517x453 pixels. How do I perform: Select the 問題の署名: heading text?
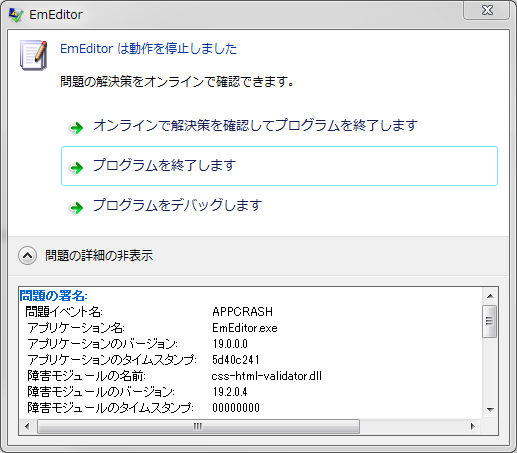point(53,295)
